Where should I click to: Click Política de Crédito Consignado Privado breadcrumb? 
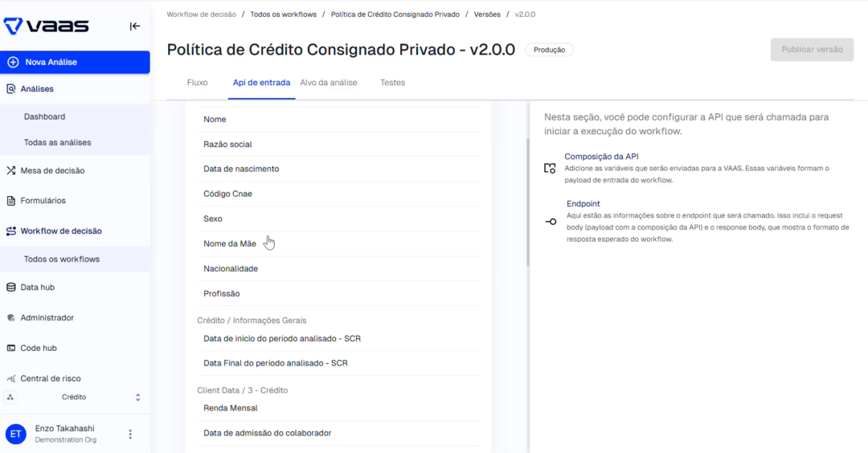pos(395,14)
